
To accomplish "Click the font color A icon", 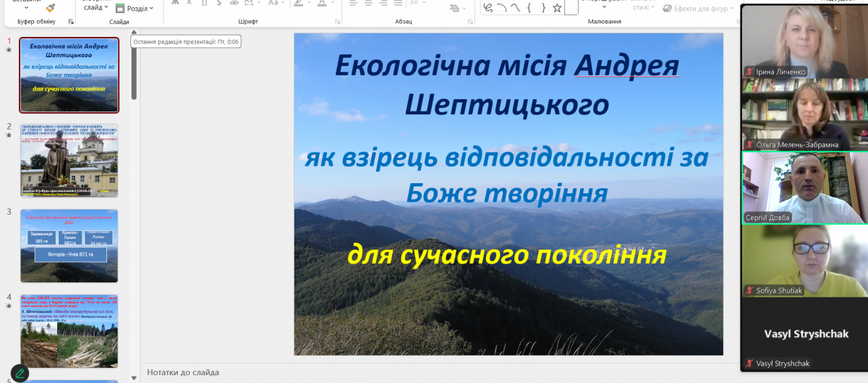I will tap(321, 3).
